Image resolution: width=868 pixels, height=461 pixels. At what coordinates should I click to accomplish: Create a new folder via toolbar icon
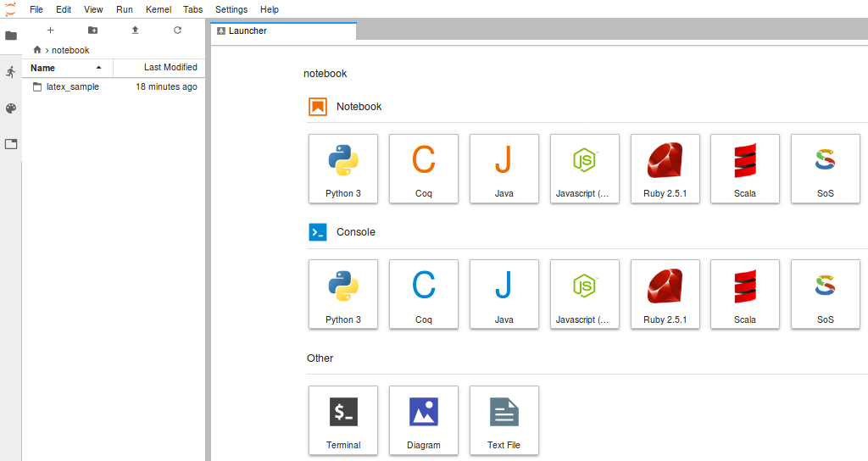(93, 30)
